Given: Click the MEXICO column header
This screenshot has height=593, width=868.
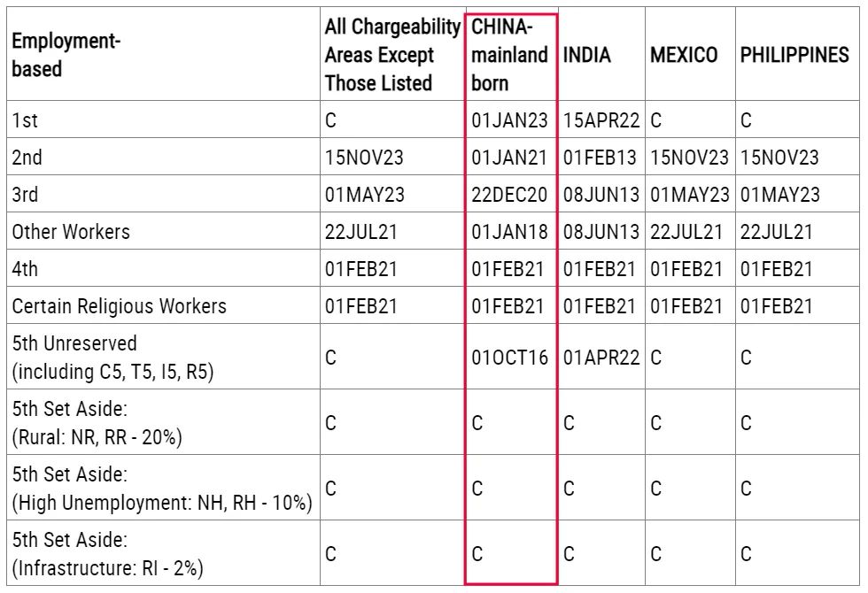Looking at the screenshot, I should click(x=684, y=55).
